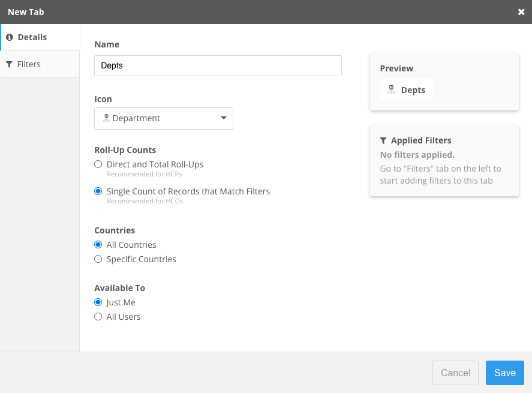This screenshot has width=532, height=393.
Task: Select Just Me availability option
Action: tap(98, 302)
